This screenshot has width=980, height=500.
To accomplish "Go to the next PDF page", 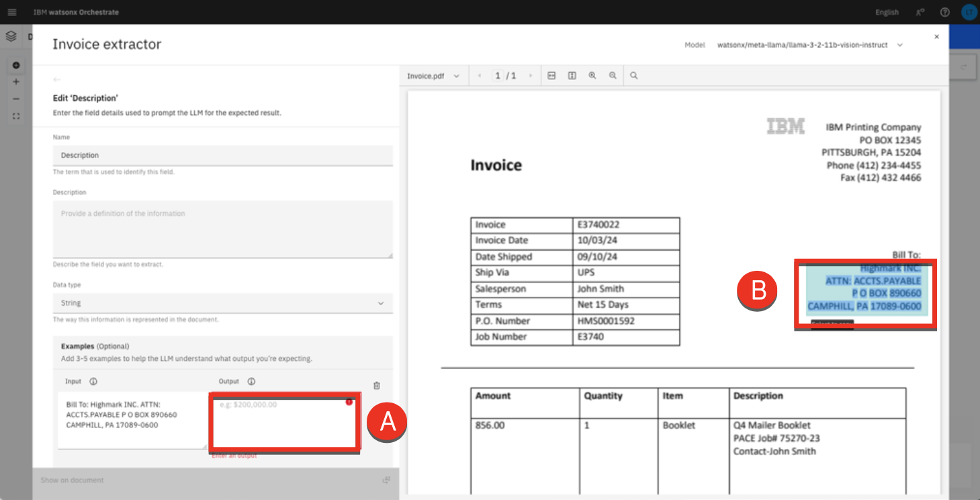I will pyautogui.click(x=531, y=76).
